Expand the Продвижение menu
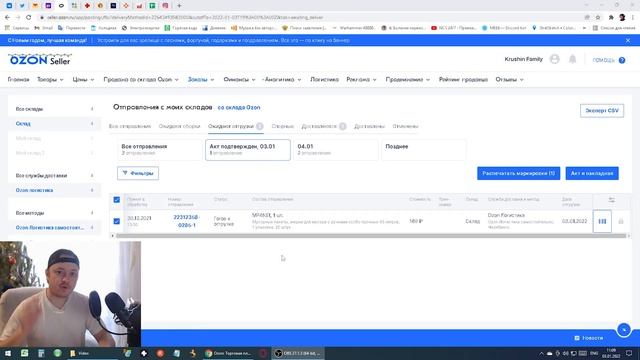 [408, 80]
